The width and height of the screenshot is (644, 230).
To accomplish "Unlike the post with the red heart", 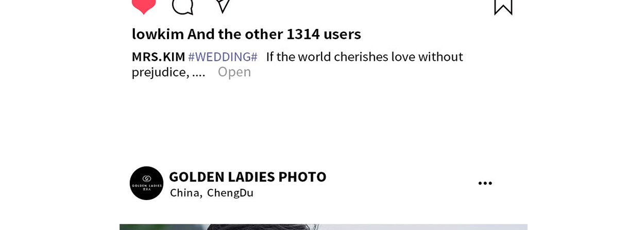I will point(144,6).
